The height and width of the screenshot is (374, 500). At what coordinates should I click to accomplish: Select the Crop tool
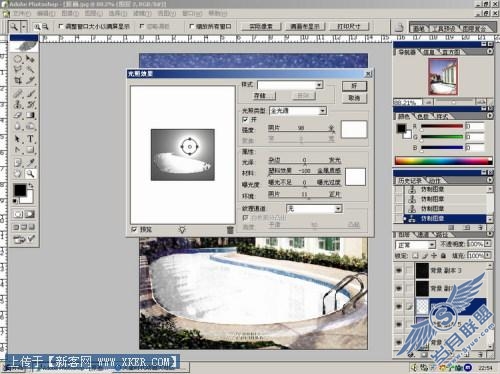tap(18, 80)
